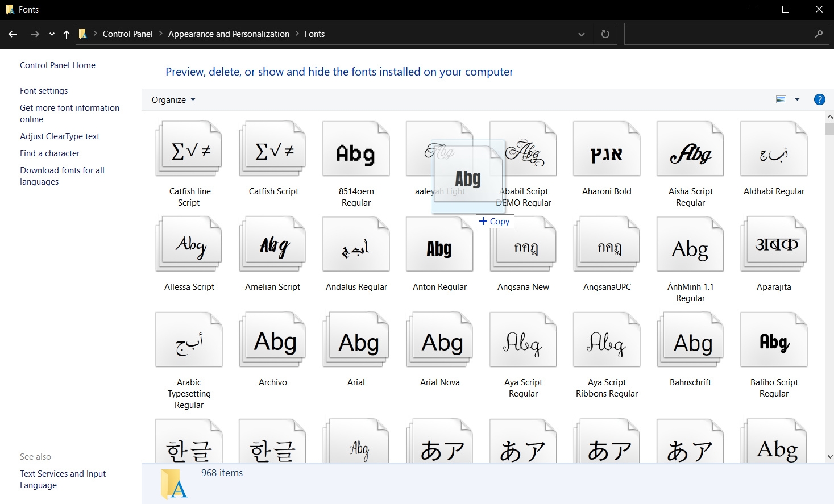Open the Aisha Script Regular font

tap(690, 149)
